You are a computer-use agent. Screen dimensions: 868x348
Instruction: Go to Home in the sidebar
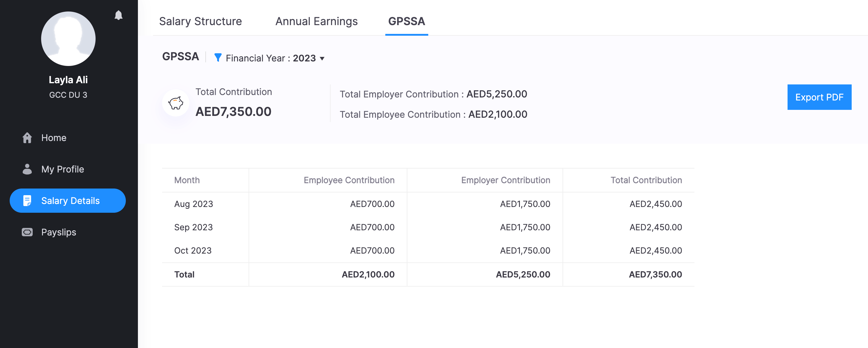[x=54, y=138]
